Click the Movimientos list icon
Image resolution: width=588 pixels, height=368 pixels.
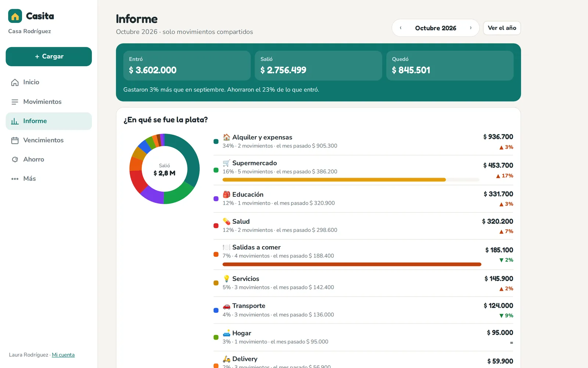point(15,102)
